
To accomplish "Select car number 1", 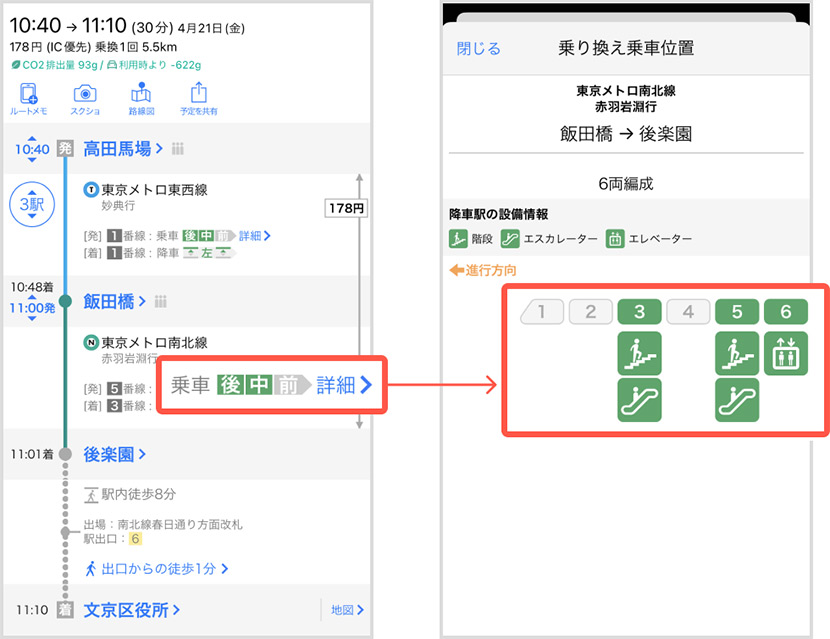I will (542, 312).
